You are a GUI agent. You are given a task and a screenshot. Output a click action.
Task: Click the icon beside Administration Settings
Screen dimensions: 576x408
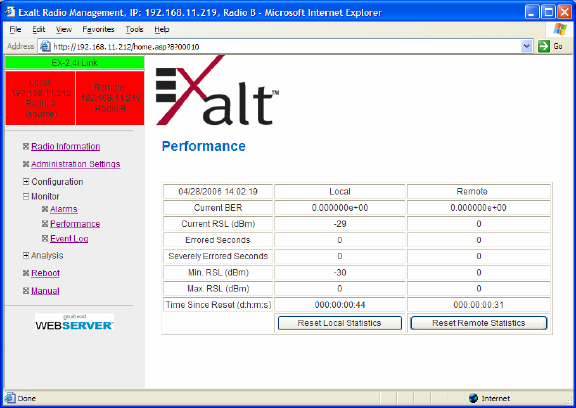click(x=26, y=164)
